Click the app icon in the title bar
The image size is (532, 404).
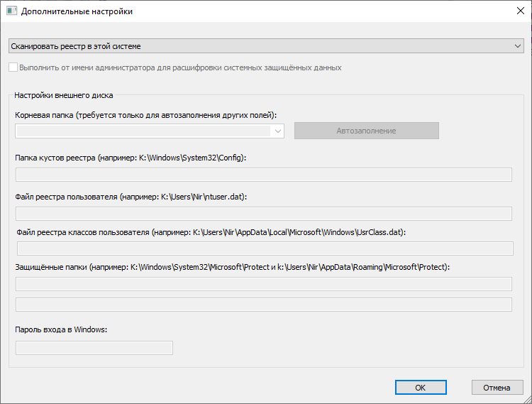tap(11, 11)
